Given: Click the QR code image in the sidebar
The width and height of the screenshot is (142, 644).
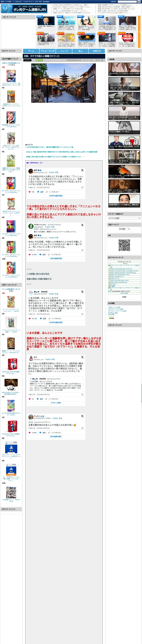Looking at the screenshot, I should click(x=124, y=245).
